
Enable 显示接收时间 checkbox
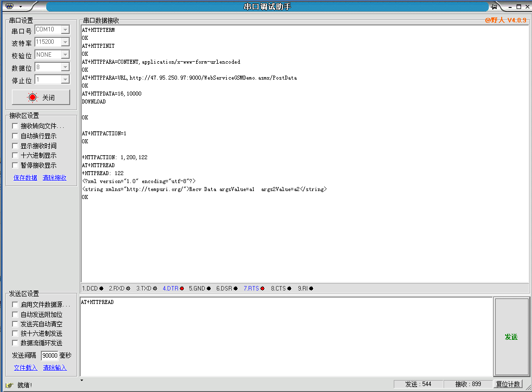15,146
